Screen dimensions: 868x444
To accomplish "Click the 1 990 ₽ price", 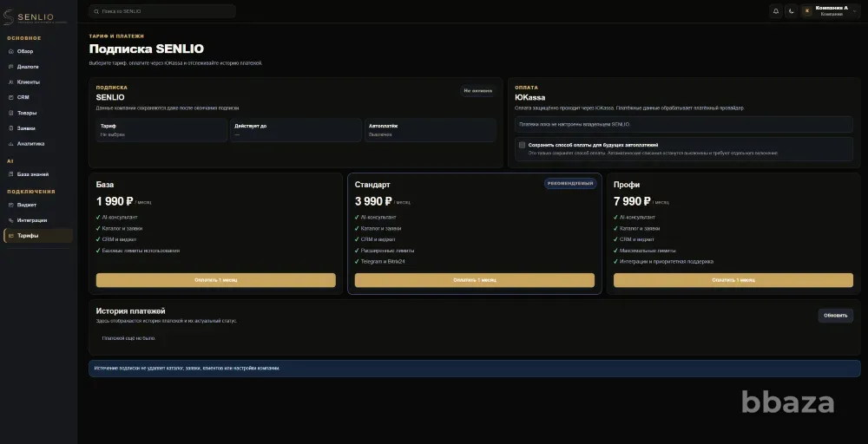I will click(115, 201).
